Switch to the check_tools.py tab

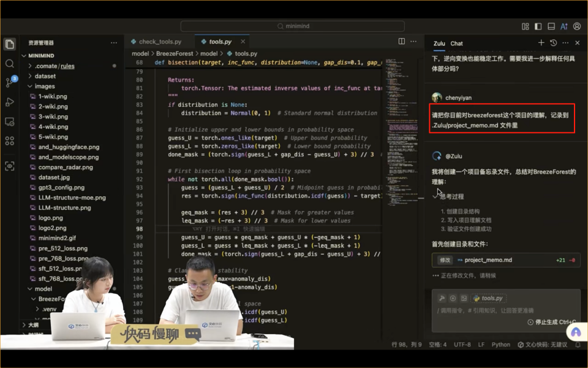[x=156, y=42]
